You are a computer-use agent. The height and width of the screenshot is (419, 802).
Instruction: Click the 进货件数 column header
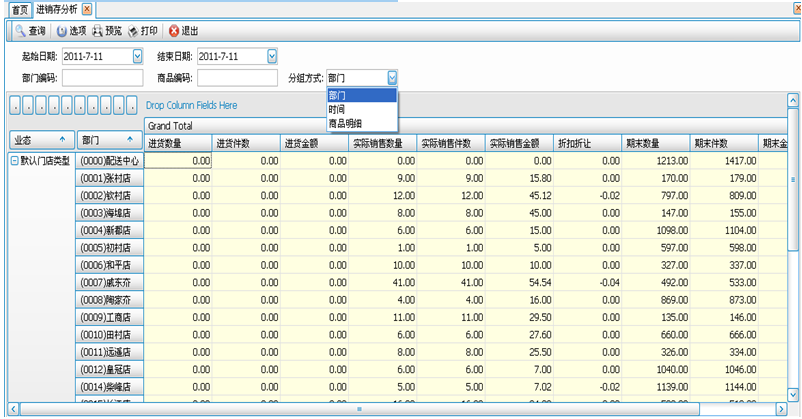point(246,143)
